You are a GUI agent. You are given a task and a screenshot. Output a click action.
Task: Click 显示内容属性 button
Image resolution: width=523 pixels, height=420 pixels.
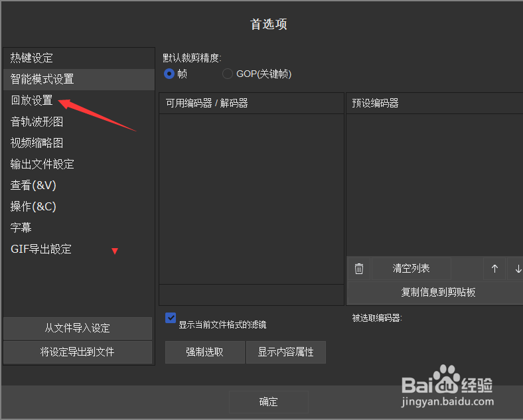(x=286, y=352)
